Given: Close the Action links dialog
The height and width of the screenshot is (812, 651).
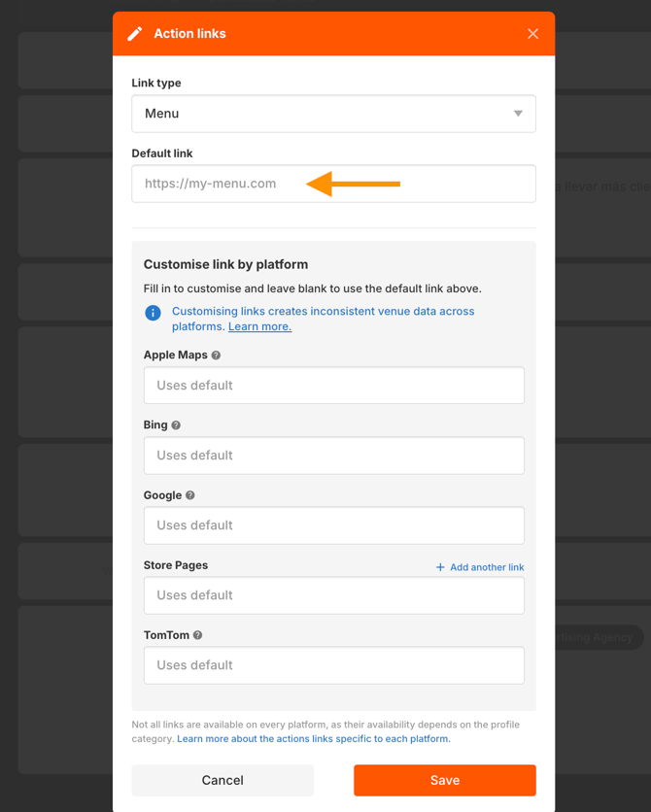Looking at the screenshot, I should (532, 34).
